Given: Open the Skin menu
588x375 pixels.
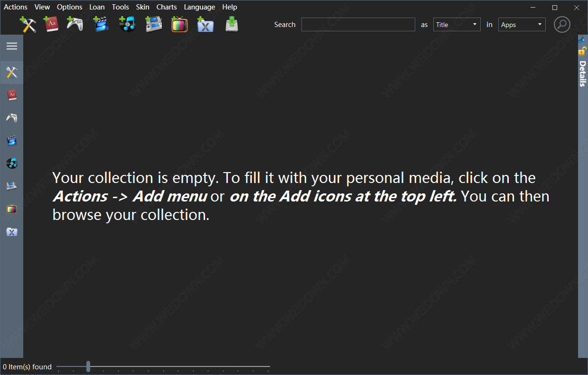Looking at the screenshot, I should [x=142, y=7].
